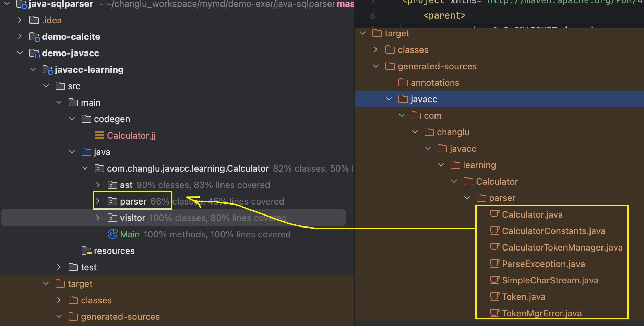The width and height of the screenshot is (644, 326).
Task: Select 'Token.java' file name
Action: pyautogui.click(x=524, y=297)
